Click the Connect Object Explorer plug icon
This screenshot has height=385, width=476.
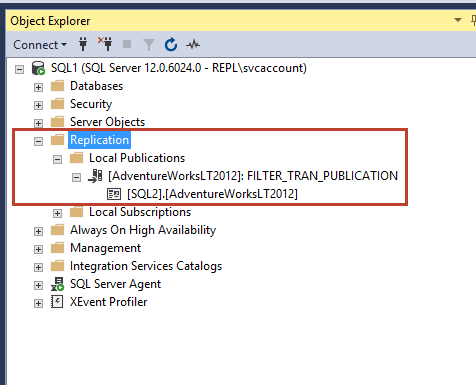pos(83,44)
